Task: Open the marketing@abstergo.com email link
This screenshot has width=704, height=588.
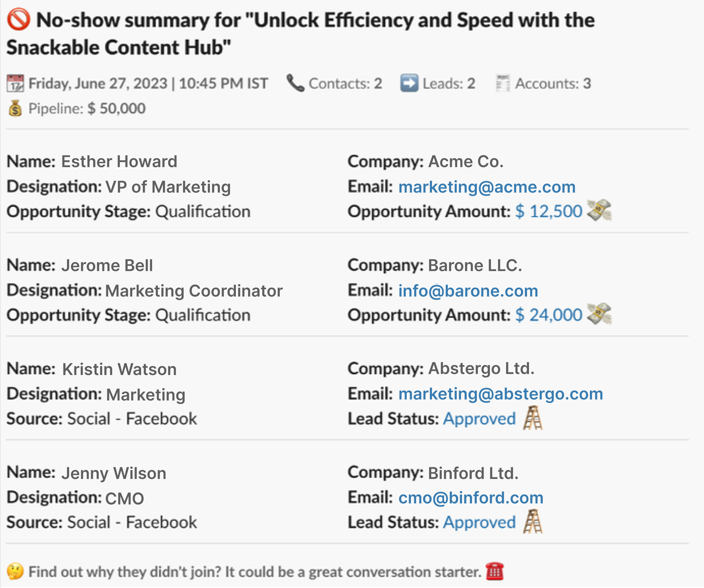Action: point(500,394)
